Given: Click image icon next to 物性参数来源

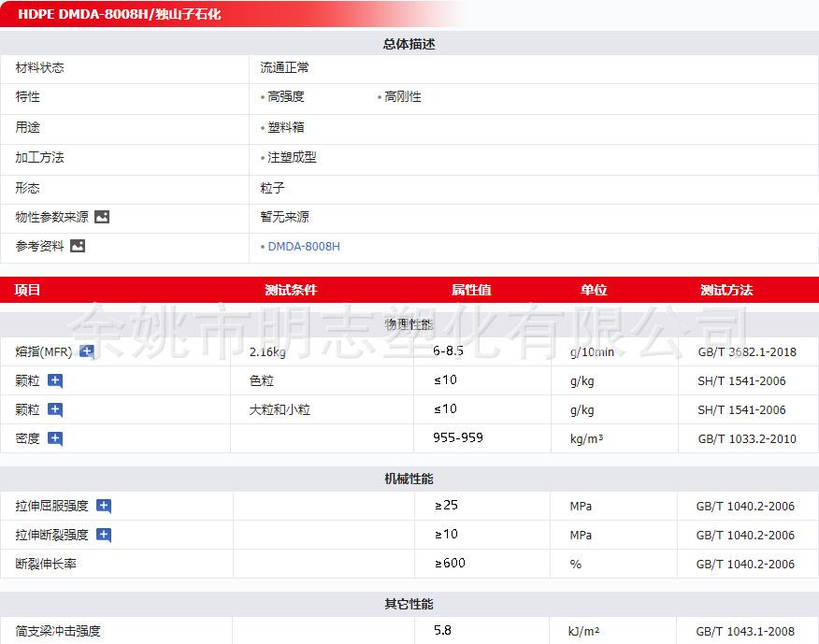Looking at the screenshot, I should click(102, 217).
